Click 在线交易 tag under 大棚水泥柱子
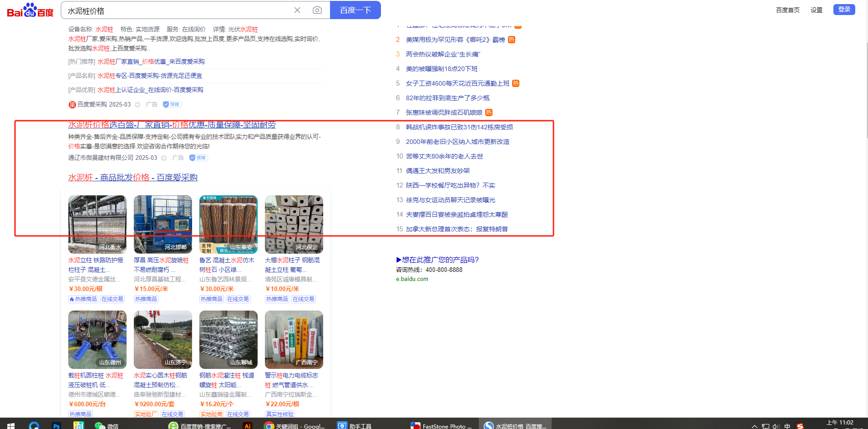 click(304, 299)
